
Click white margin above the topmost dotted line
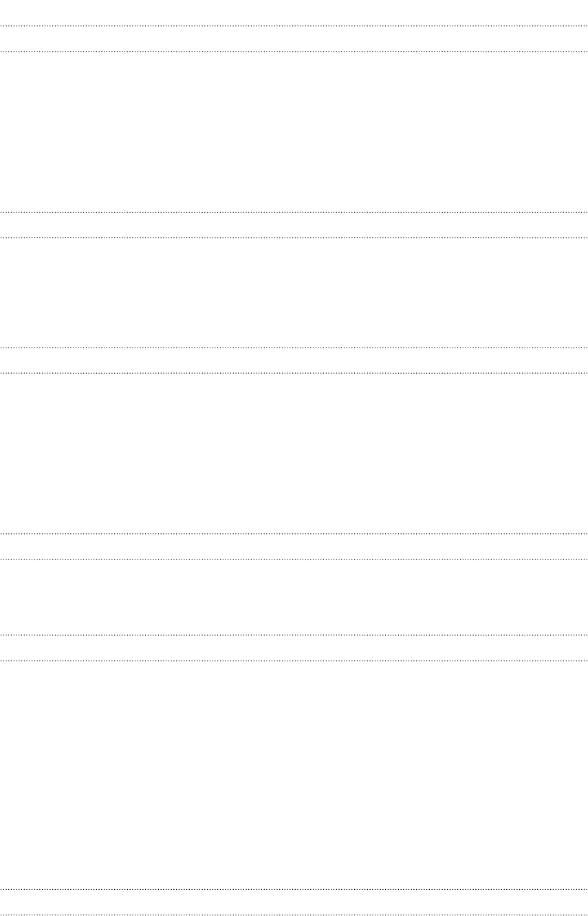(294, 12)
